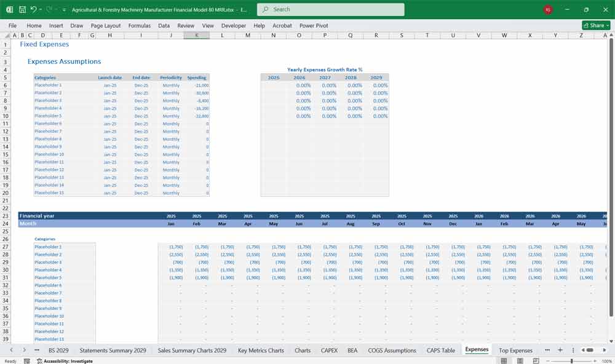Open the COGS Assumptions sheet tab
615x364 pixels.
(x=392, y=350)
